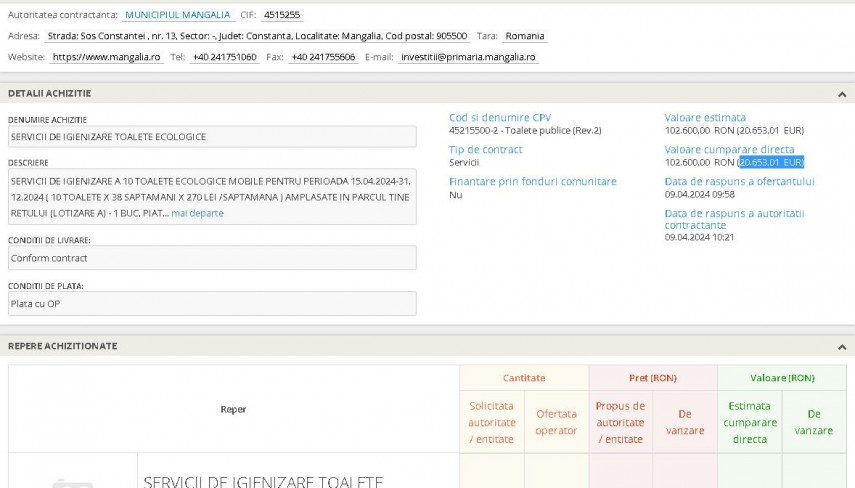Click the CIF value 4515255
The image size is (855, 488).
click(x=281, y=15)
